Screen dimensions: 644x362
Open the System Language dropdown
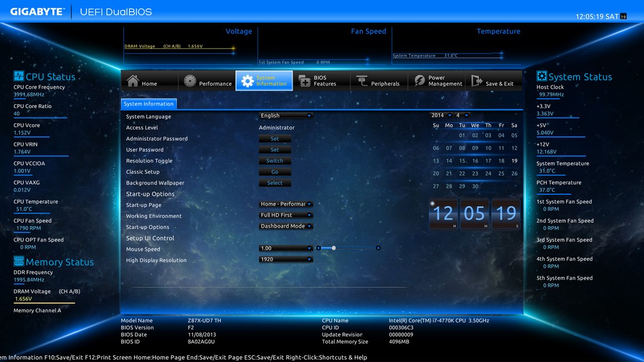pos(286,116)
